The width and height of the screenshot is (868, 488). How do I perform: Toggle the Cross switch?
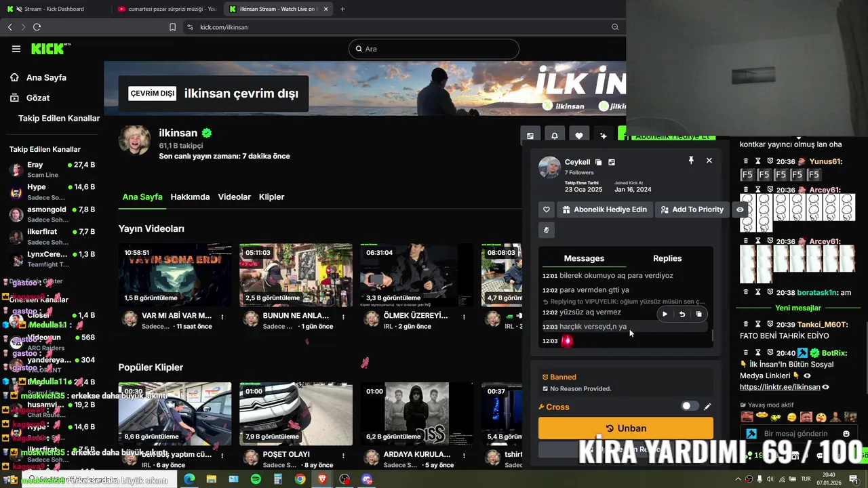click(690, 406)
